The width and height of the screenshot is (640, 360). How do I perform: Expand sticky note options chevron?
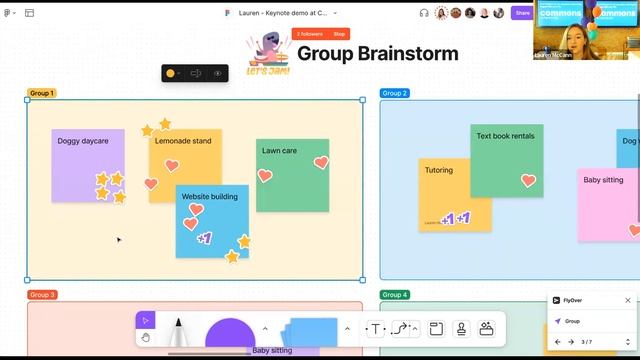(347, 329)
